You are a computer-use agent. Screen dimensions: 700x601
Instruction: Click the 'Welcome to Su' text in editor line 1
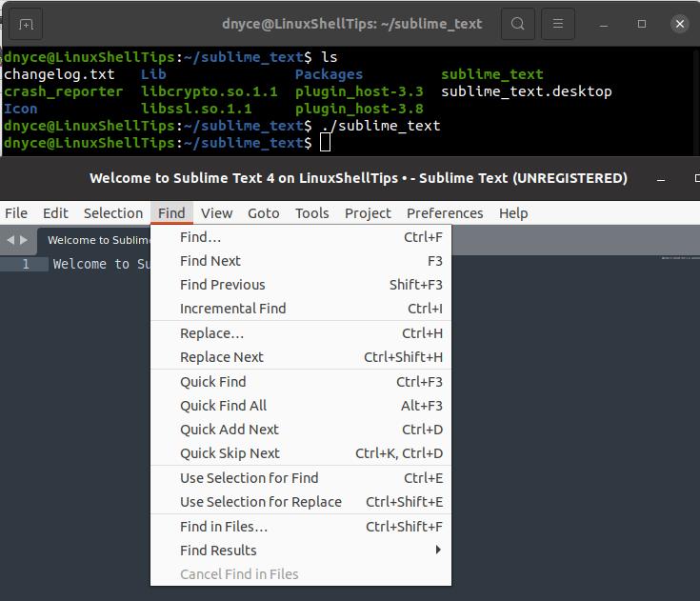coord(102,264)
